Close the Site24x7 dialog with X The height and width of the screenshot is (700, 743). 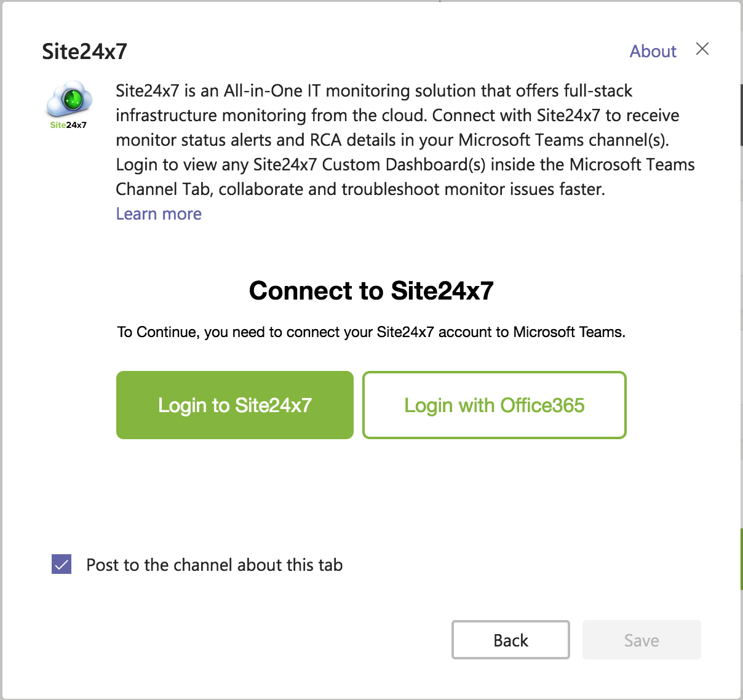coord(702,49)
